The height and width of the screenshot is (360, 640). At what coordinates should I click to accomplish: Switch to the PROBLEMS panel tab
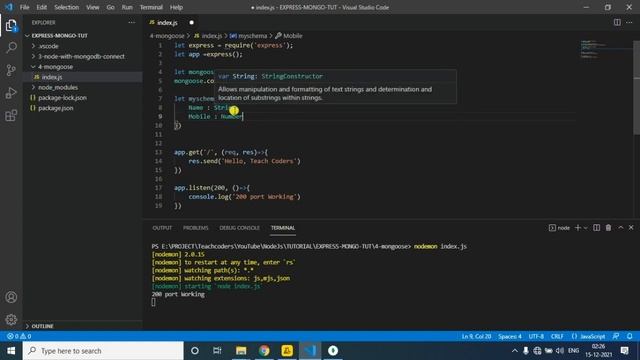tap(196, 228)
